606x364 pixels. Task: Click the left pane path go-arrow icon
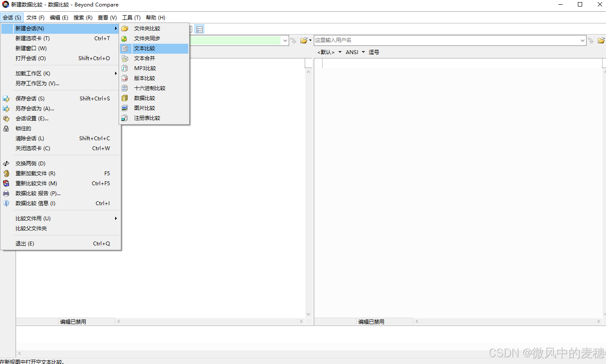(294, 40)
